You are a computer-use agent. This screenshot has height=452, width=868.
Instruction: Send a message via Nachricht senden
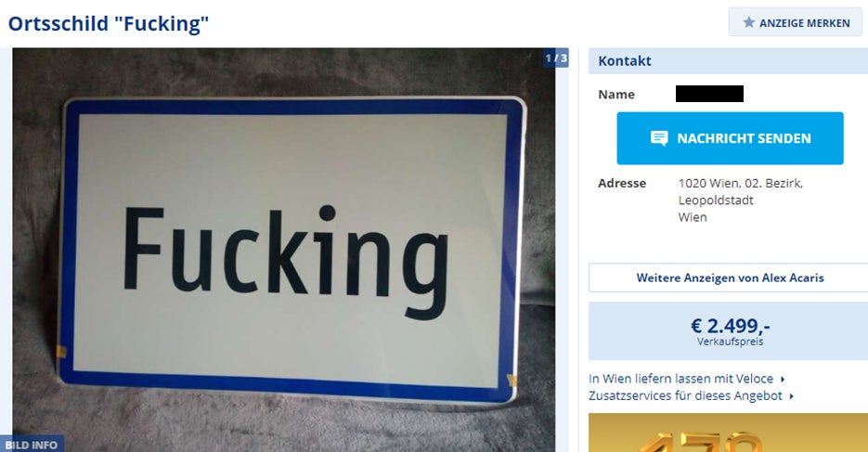pyautogui.click(x=731, y=138)
